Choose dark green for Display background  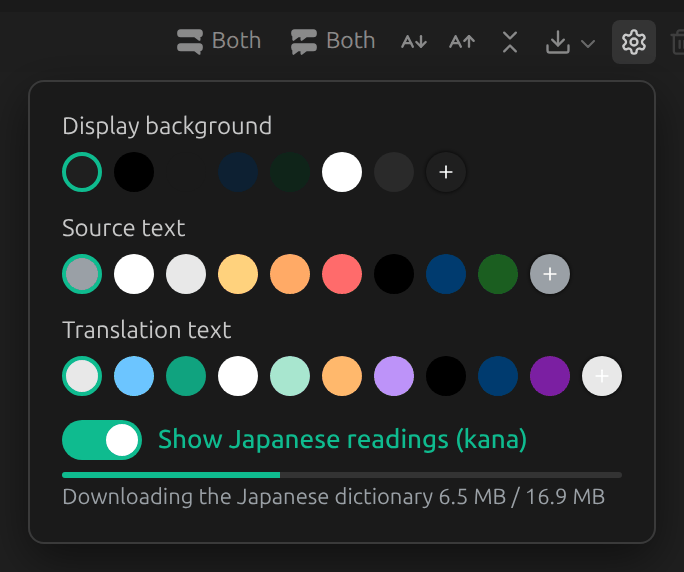[x=290, y=172]
